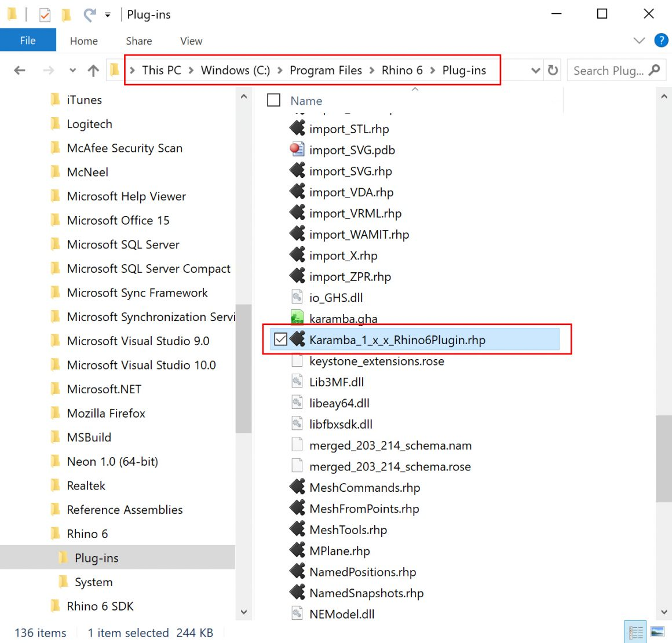Open previous locations dropdown in address bar
The height and width of the screenshot is (643, 672).
[535, 70]
